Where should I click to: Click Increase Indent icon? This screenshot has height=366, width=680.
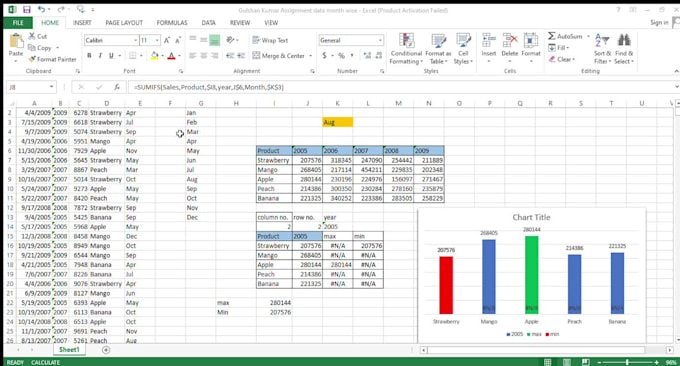click(x=241, y=56)
